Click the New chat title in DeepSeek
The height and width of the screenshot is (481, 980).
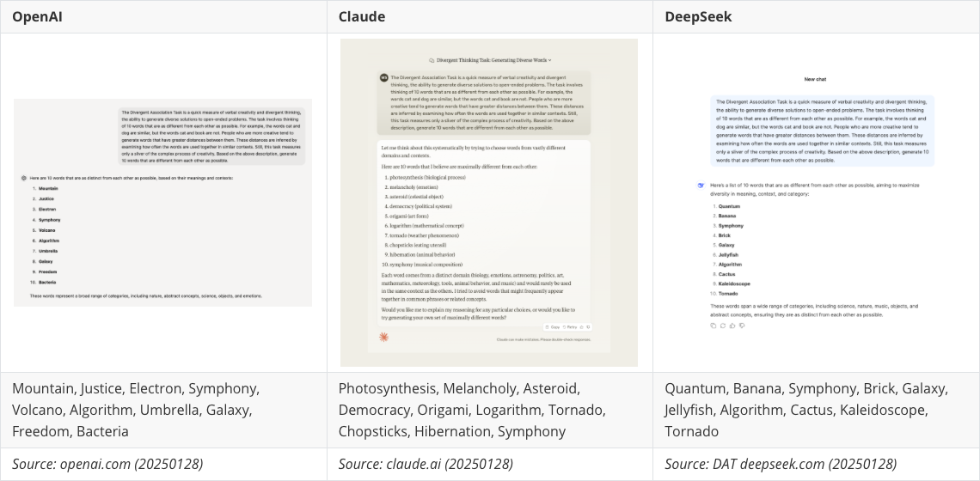pyautogui.click(x=815, y=78)
